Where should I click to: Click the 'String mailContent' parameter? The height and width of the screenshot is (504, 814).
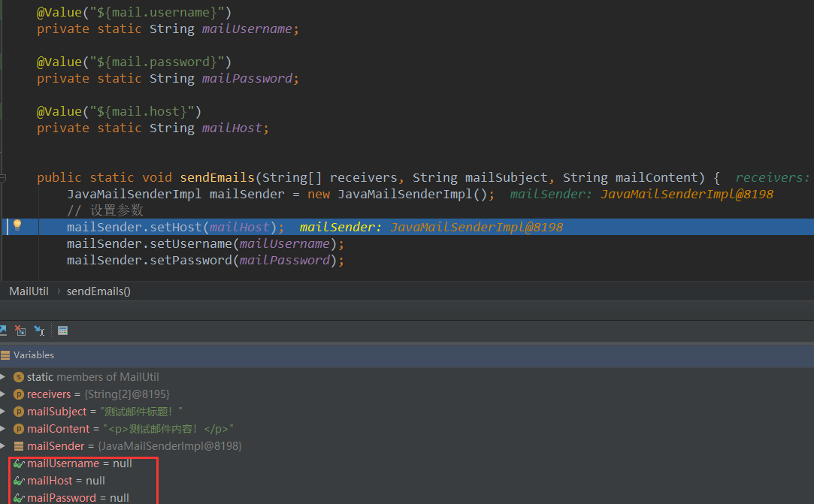click(630, 177)
